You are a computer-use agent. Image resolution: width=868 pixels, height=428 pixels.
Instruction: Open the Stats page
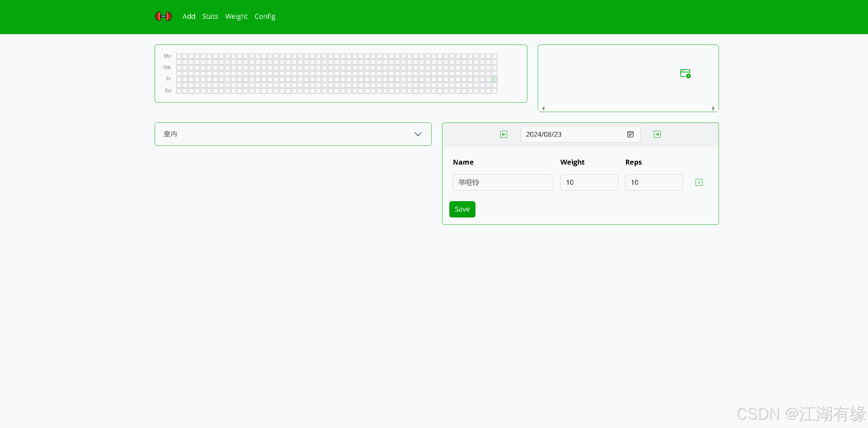click(x=210, y=16)
